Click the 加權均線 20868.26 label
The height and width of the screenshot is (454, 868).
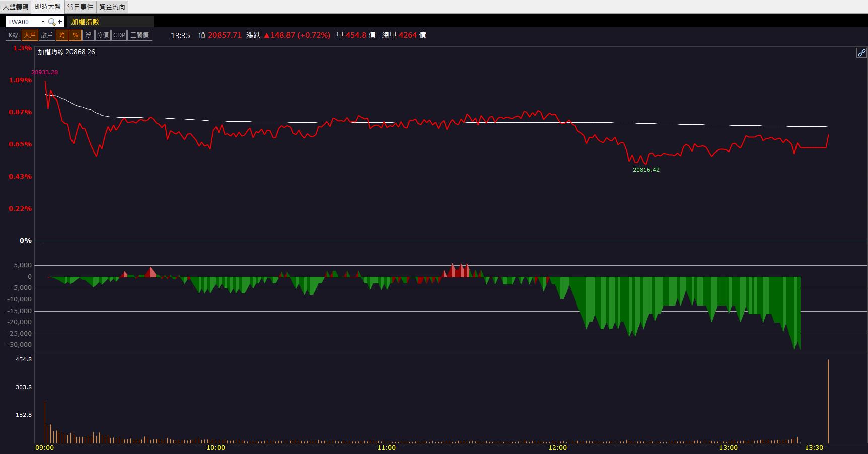pyautogui.click(x=66, y=52)
